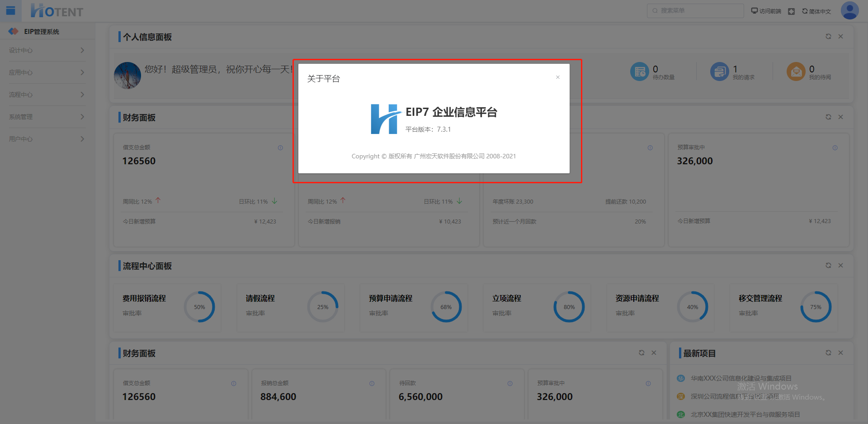Screen dimensions: 868x424
Task: Refresh the lower 财务面板 panel
Action: click(x=642, y=353)
